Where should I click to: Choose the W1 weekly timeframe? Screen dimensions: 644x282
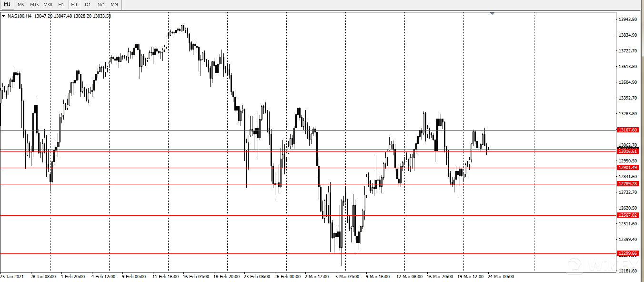(x=101, y=4)
